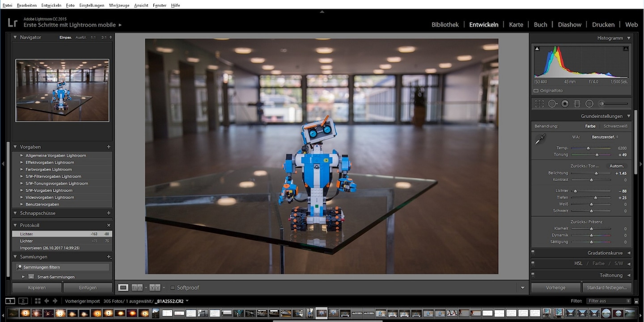
Task: Toggle shadow clipping indicator in histogram
Action: [537, 48]
